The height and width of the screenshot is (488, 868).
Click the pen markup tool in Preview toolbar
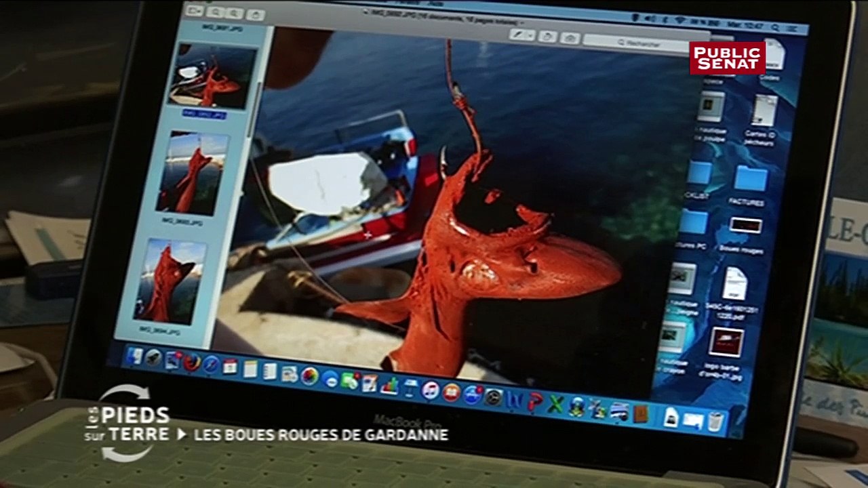point(518,35)
